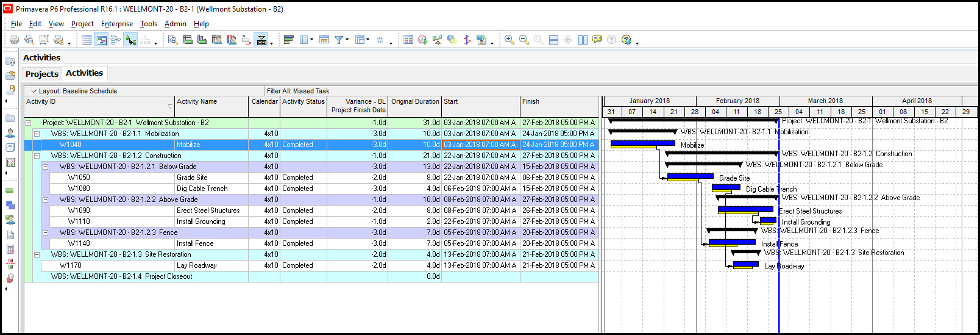Image resolution: width=980 pixels, height=335 pixels.
Task: Select the Activities tab
Action: pyautogui.click(x=85, y=73)
